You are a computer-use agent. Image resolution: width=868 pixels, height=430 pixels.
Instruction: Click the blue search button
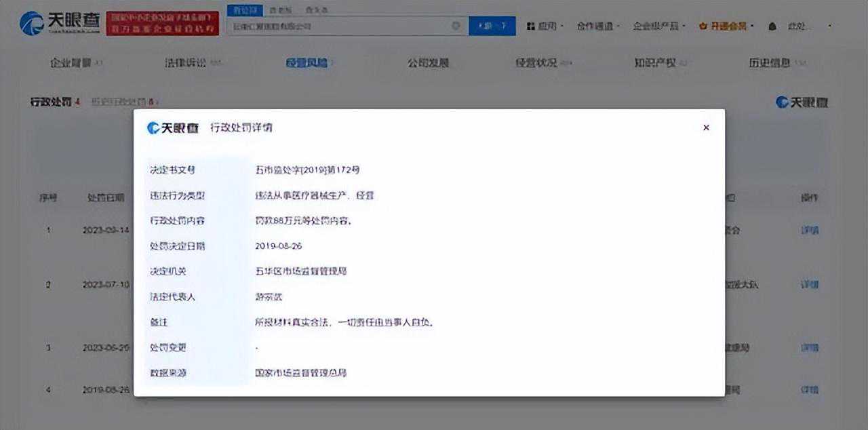[x=492, y=26]
